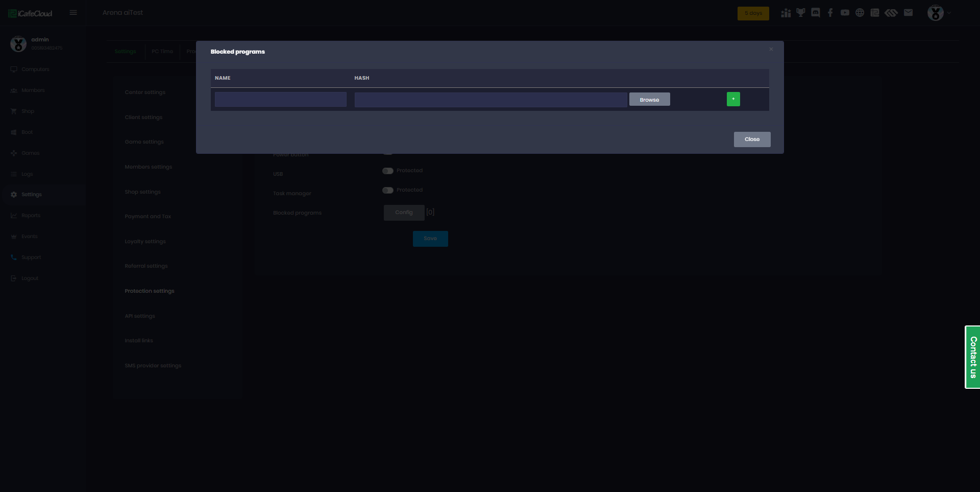
Task: Click Close button in Blocked programs dialog
Action: (x=752, y=139)
